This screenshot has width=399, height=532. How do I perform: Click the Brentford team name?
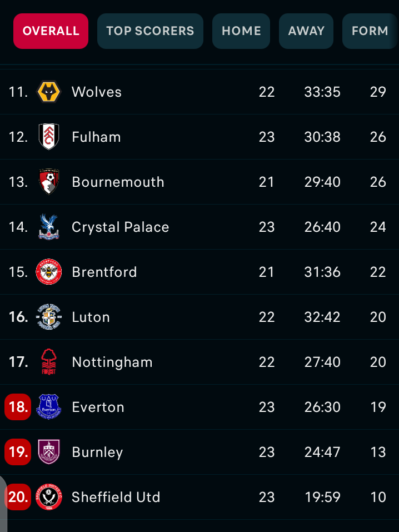point(104,272)
